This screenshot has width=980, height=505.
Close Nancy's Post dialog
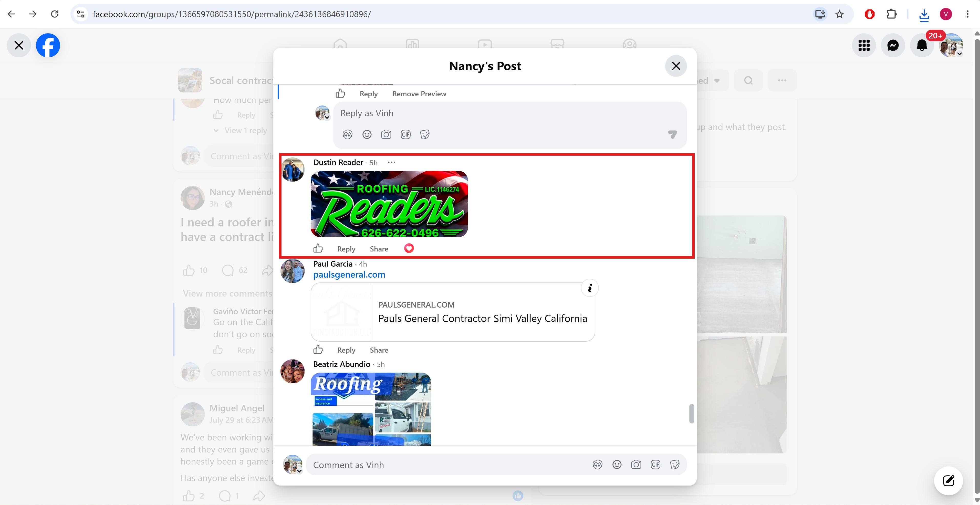tap(676, 66)
